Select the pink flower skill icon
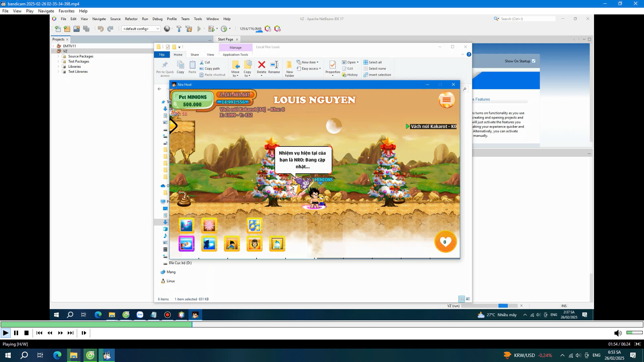644x362 pixels. [209, 226]
